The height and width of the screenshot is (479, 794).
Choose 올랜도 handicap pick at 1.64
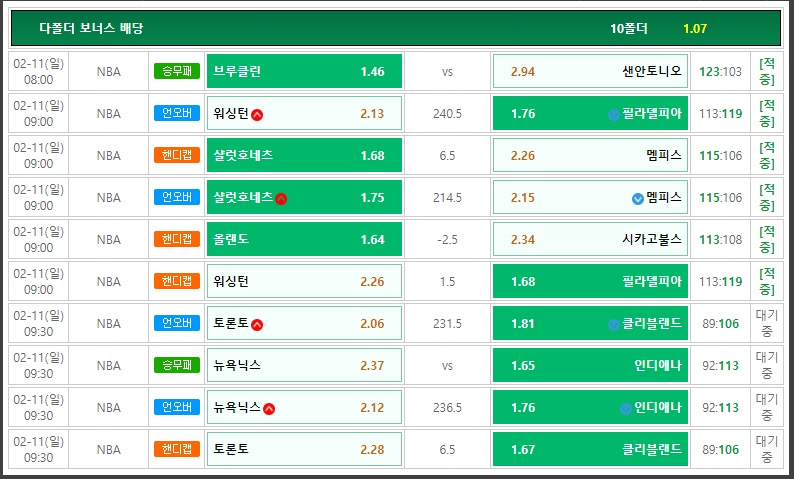coord(304,239)
